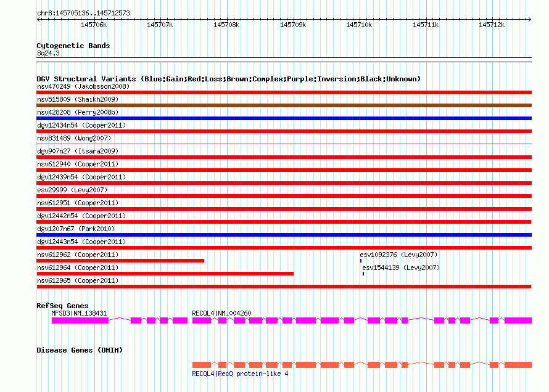
Task: Click the nsv612964 (Cooper2011) label
Action: (x=78, y=267)
